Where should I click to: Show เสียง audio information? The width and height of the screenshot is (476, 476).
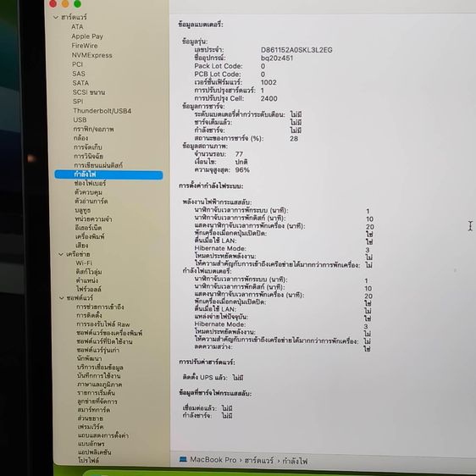pyautogui.click(x=81, y=246)
